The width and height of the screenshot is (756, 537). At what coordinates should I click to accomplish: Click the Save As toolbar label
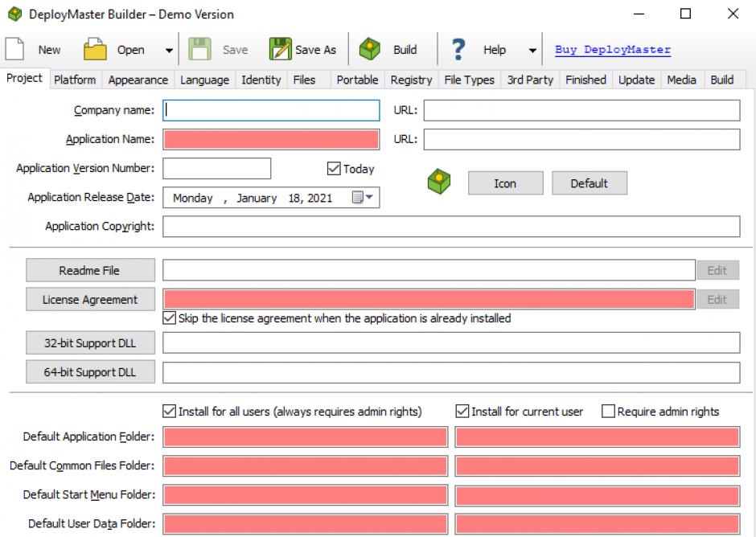coord(315,50)
